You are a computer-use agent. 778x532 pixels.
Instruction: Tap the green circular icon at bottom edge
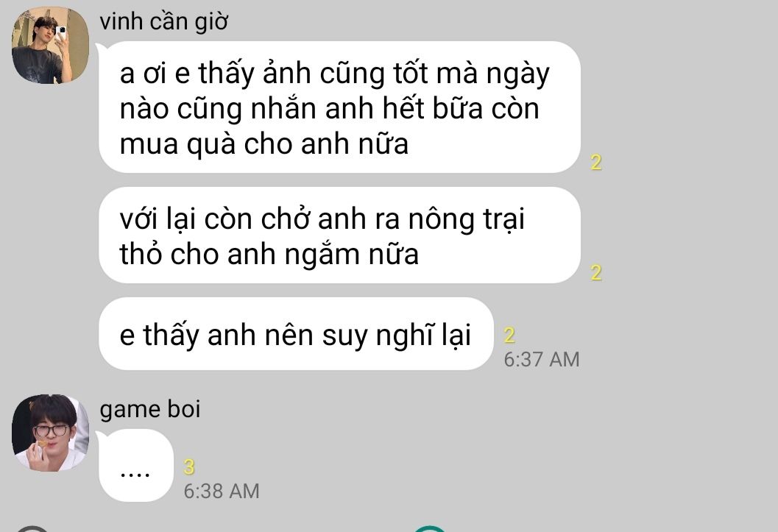tap(430, 528)
